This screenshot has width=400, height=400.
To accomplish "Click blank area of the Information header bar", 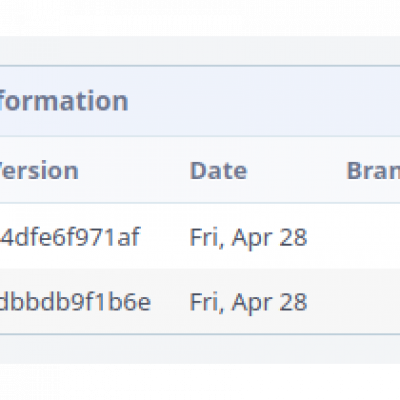I will [x=263, y=101].
